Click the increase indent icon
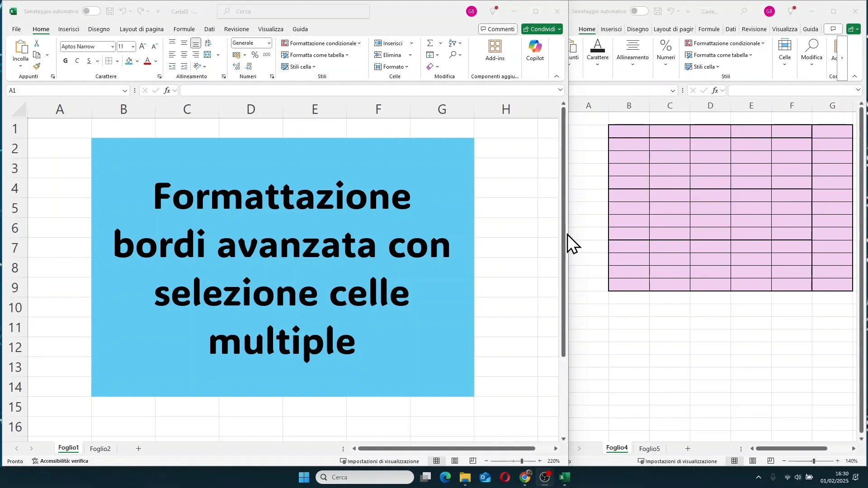This screenshot has width=868, height=488. point(184,66)
